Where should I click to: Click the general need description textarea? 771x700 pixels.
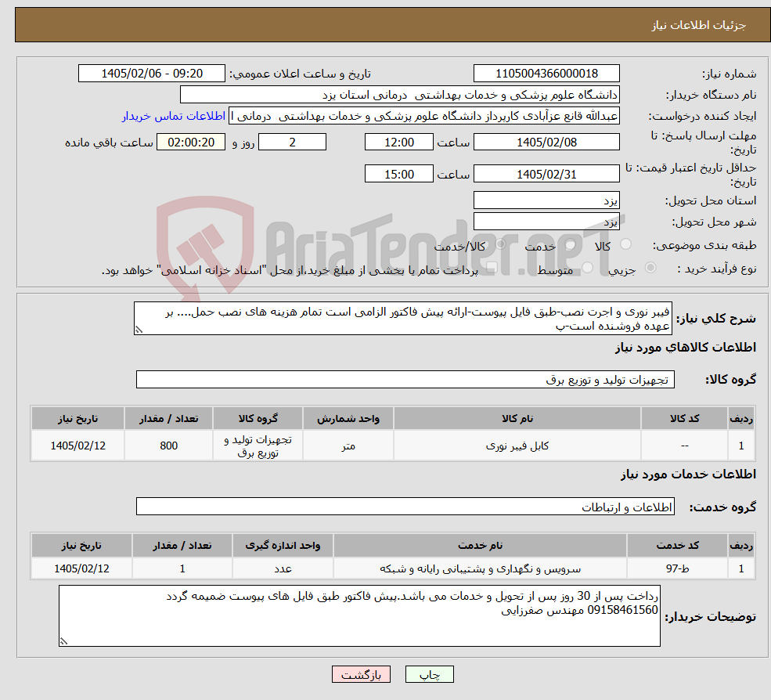pos(402,318)
